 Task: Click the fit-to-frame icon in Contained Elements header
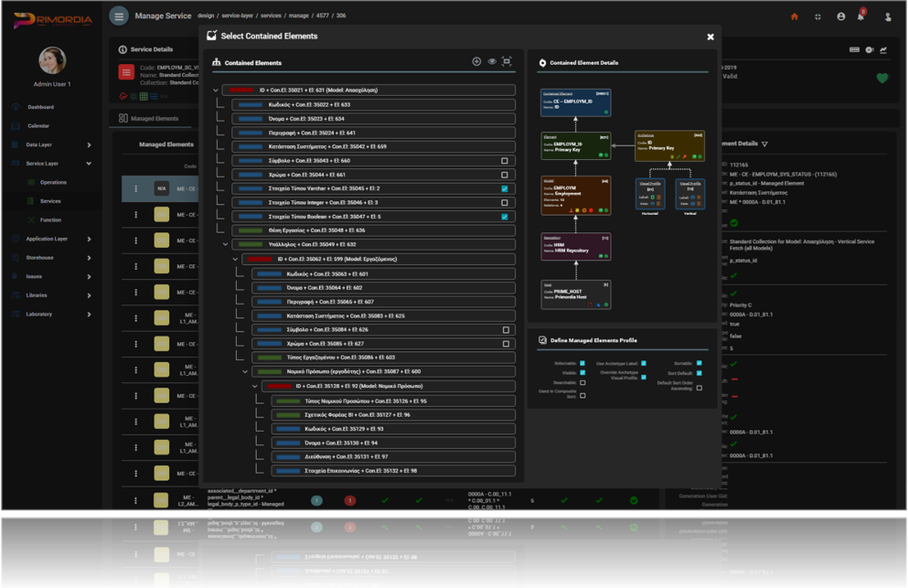point(507,62)
